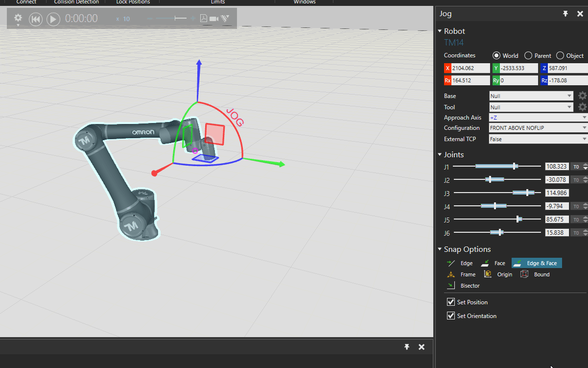
Task: Close the Jog panel
Action: pyautogui.click(x=580, y=14)
